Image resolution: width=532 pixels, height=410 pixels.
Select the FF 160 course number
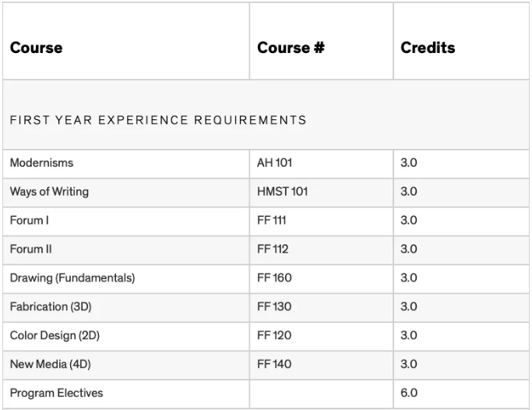pyautogui.click(x=274, y=278)
